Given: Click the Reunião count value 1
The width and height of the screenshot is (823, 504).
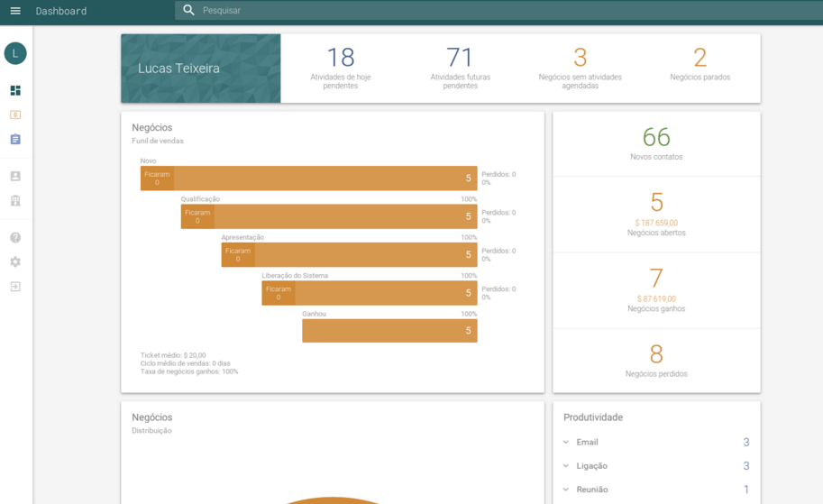Looking at the screenshot, I should tap(745, 490).
